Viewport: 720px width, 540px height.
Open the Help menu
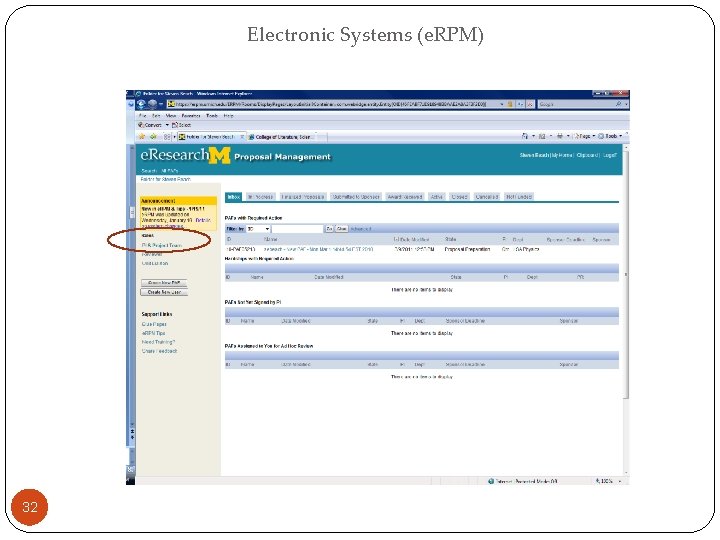229,116
